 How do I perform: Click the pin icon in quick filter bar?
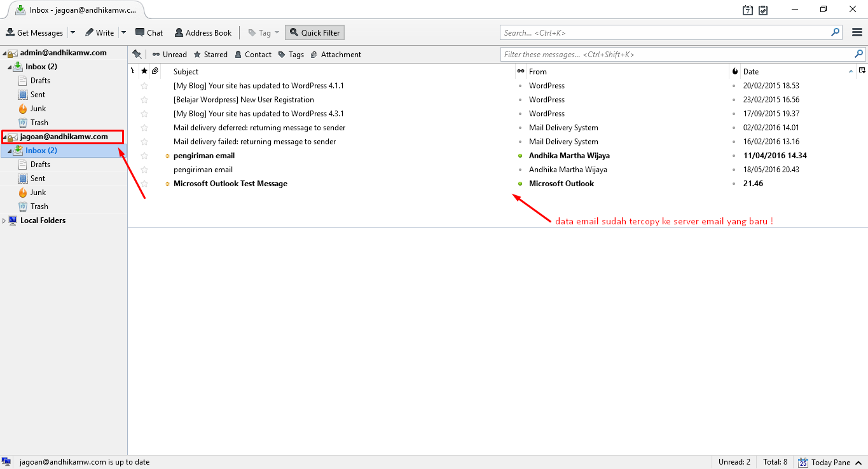[137, 54]
